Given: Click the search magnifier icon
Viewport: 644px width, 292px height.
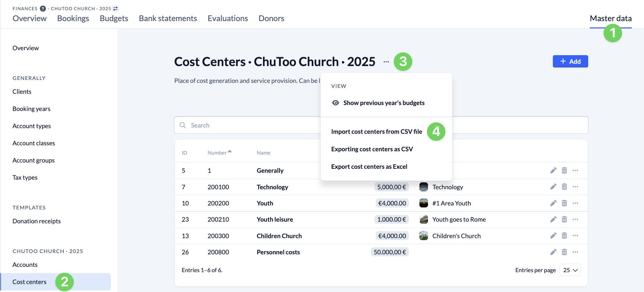Looking at the screenshot, I should 183,125.
